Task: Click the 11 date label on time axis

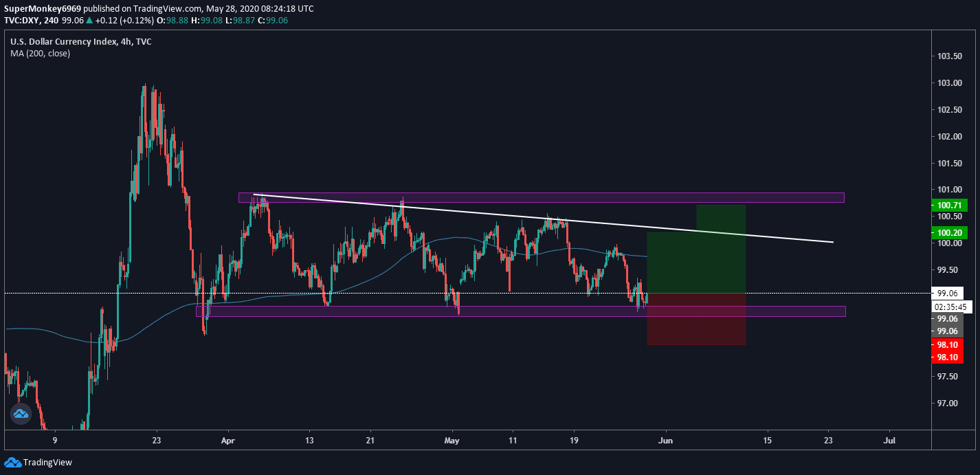Action: (513, 440)
